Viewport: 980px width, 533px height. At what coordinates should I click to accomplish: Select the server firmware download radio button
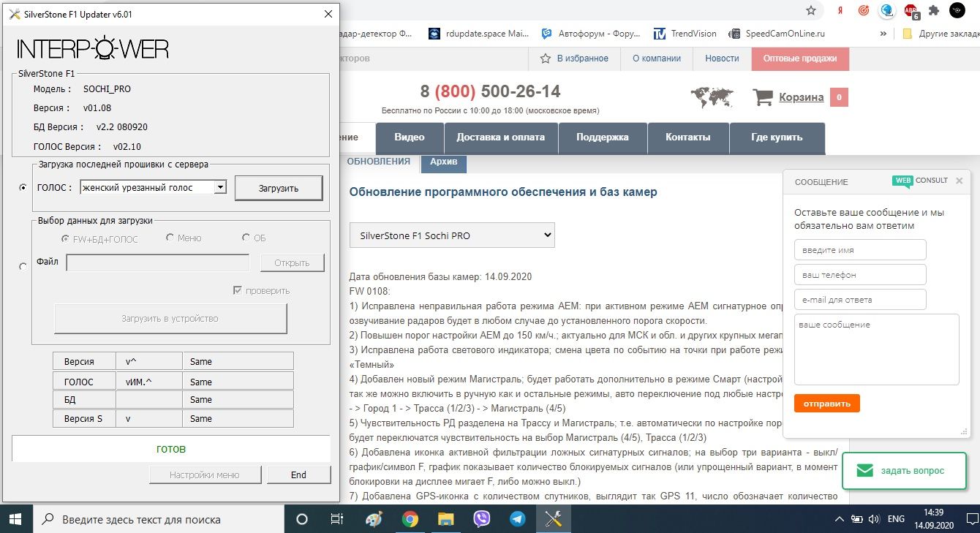23,188
